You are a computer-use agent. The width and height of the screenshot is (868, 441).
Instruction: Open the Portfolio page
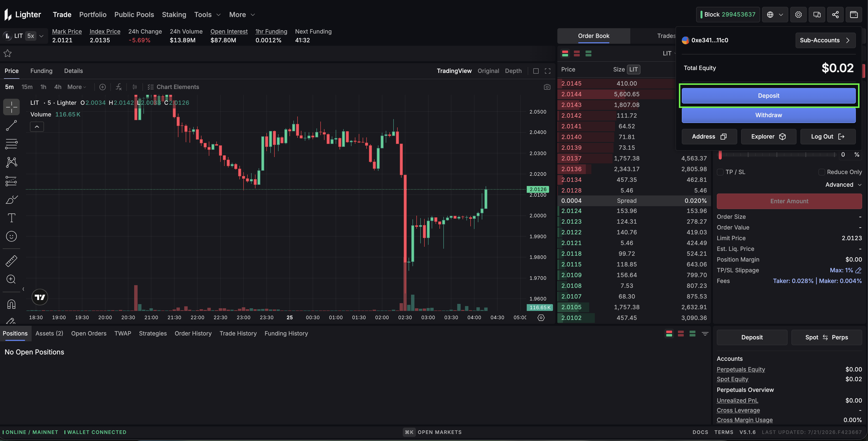(93, 15)
